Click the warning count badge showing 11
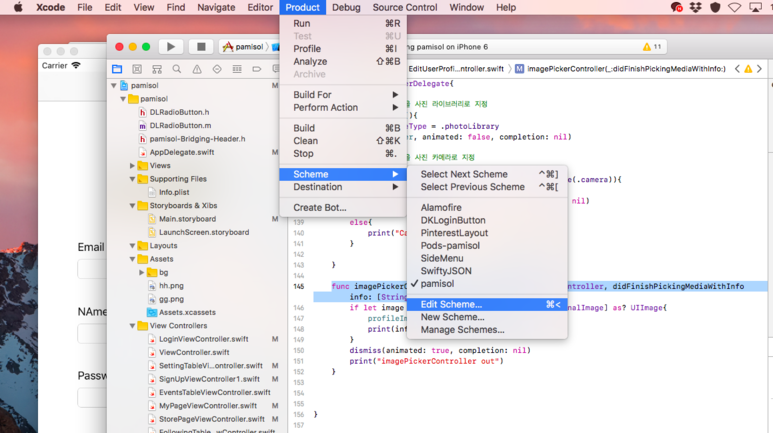This screenshot has height=433, width=773. [x=652, y=47]
